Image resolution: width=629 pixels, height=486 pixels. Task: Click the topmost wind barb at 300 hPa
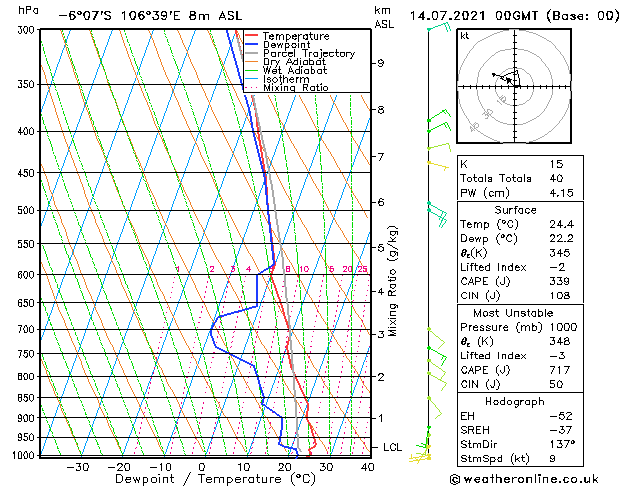pos(439,27)
